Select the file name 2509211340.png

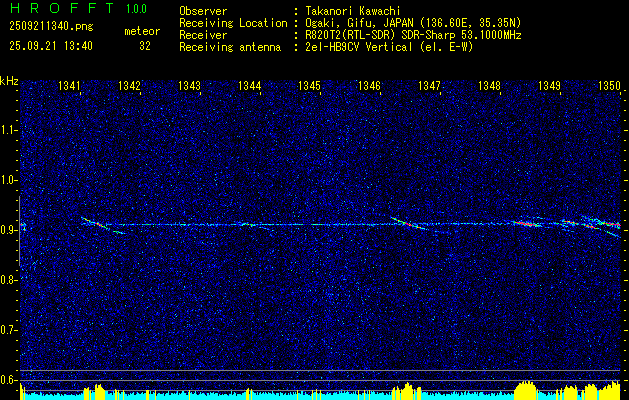[x=51, y=26]
